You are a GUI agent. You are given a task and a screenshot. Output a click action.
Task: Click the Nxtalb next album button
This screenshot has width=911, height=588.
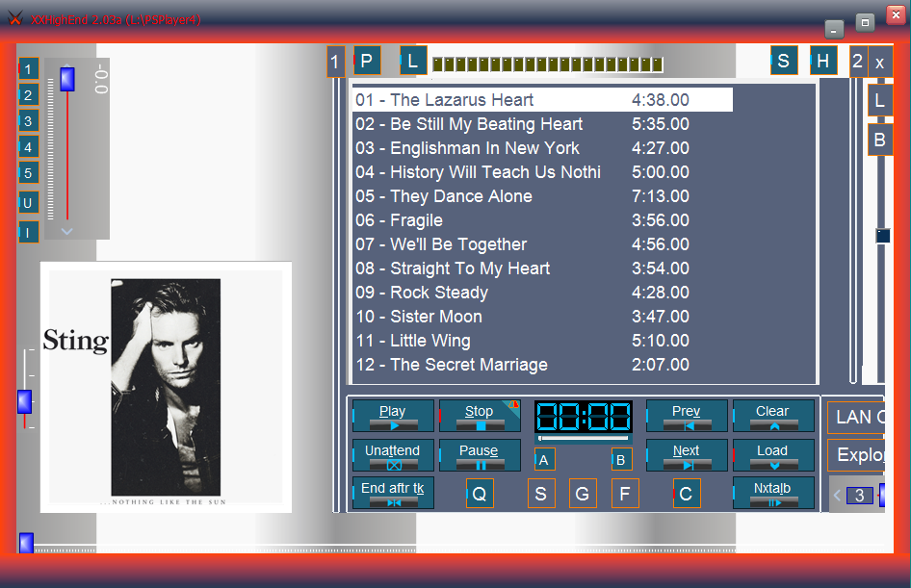tap(773, 493)
